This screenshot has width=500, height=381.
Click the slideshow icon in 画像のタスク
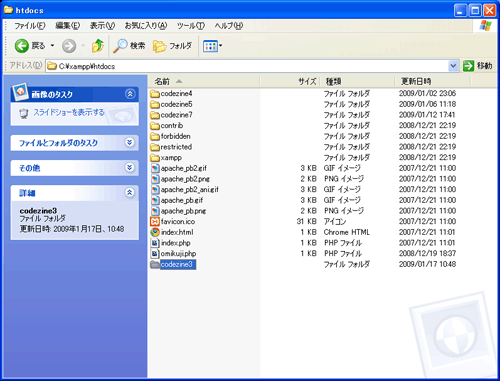(23, 113)
